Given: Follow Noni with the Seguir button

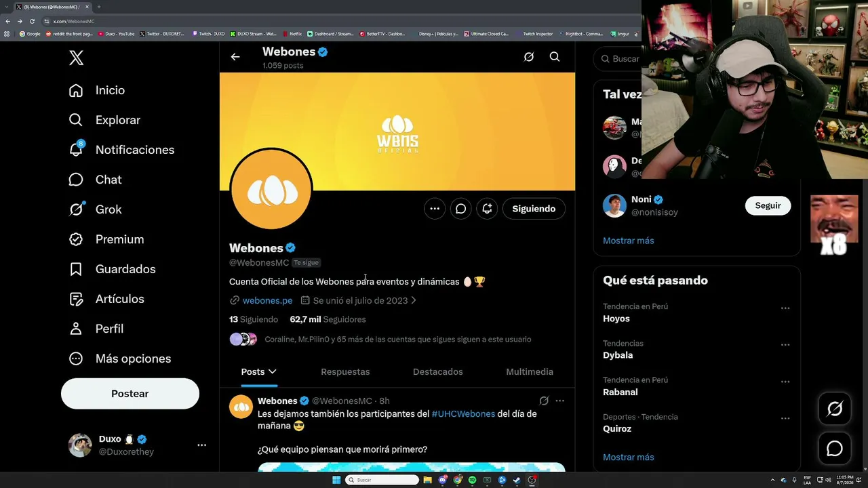Looking at the screenshot, I should [x=768, y=205].
